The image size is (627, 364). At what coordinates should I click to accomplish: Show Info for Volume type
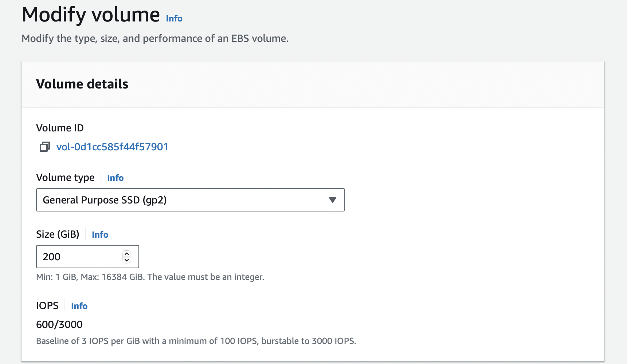tap(115, 178)
